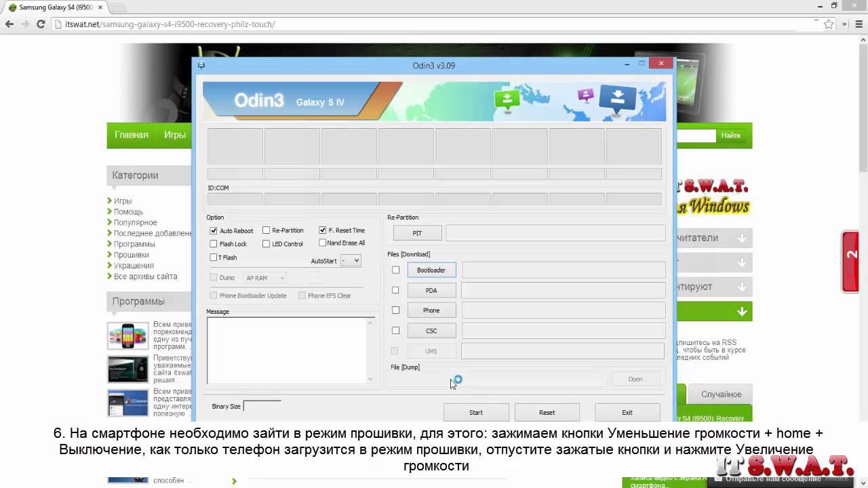Tick the checkbox beside the Phone button
This screenshot has width=868, height=488.
point(395,310)
